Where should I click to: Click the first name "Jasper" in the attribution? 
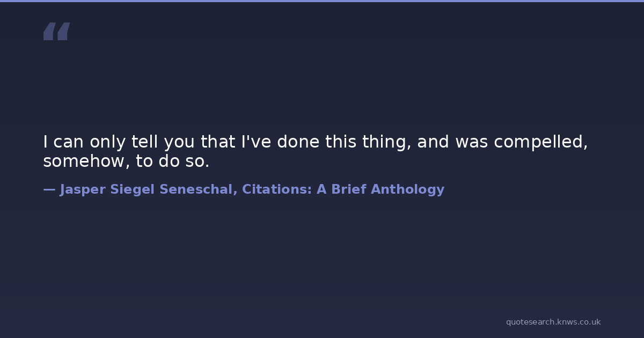tap(83, 189)
